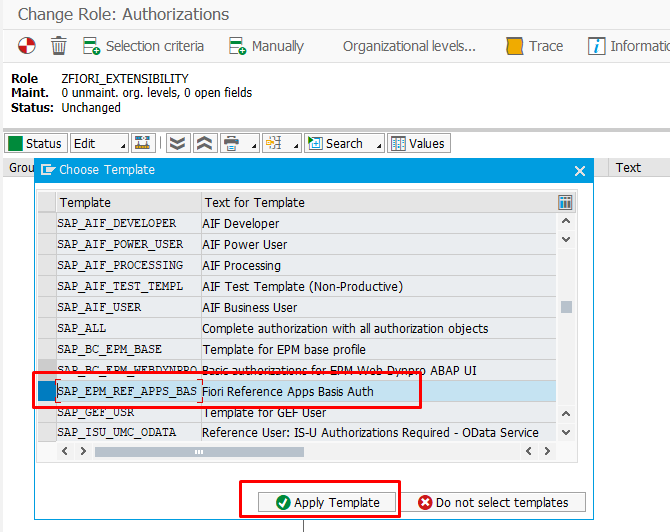Open the Search dropdown arrow
670x532 pixels.
pos(379,146)
